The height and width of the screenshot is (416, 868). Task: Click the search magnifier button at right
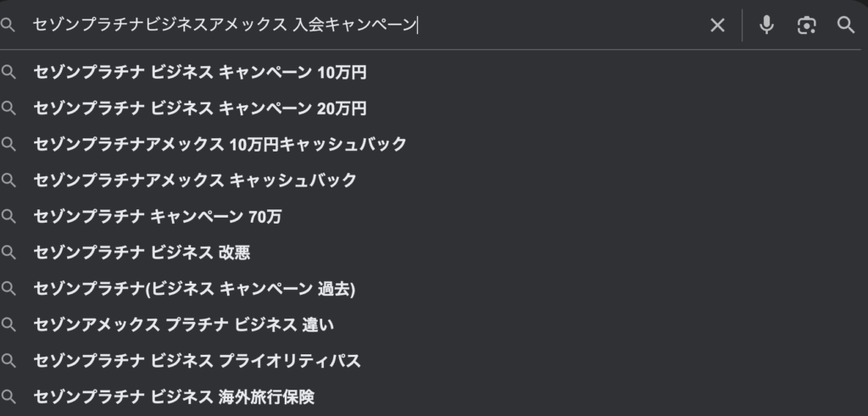[846, 25]
